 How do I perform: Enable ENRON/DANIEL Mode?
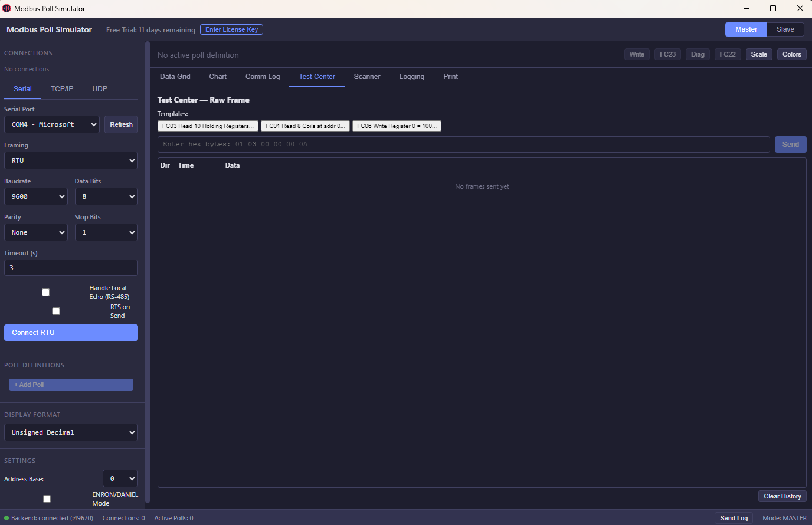click(x=47, y=498)
